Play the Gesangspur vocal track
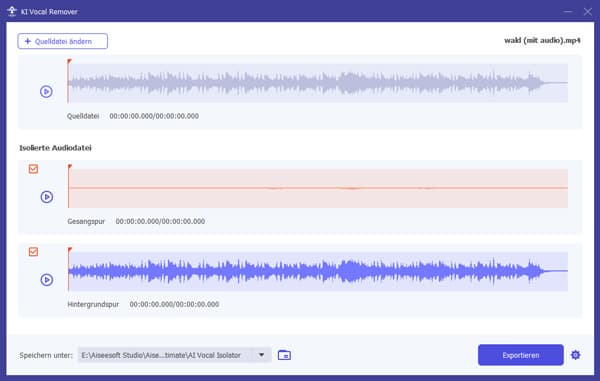 tap(47, 197)
